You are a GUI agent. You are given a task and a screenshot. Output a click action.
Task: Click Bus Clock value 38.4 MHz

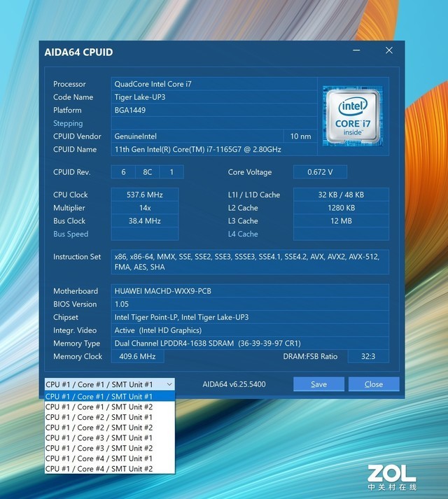145,221
